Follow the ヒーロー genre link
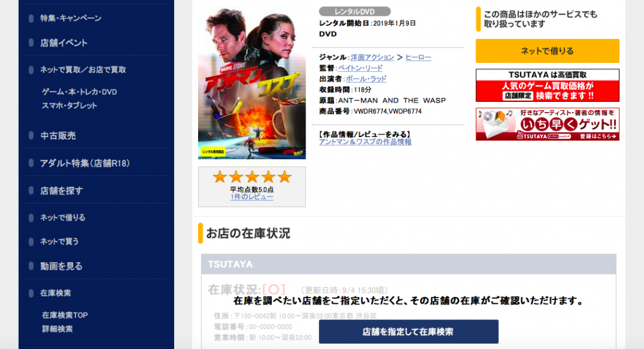The image size is (644, 349). pos(418,57)
